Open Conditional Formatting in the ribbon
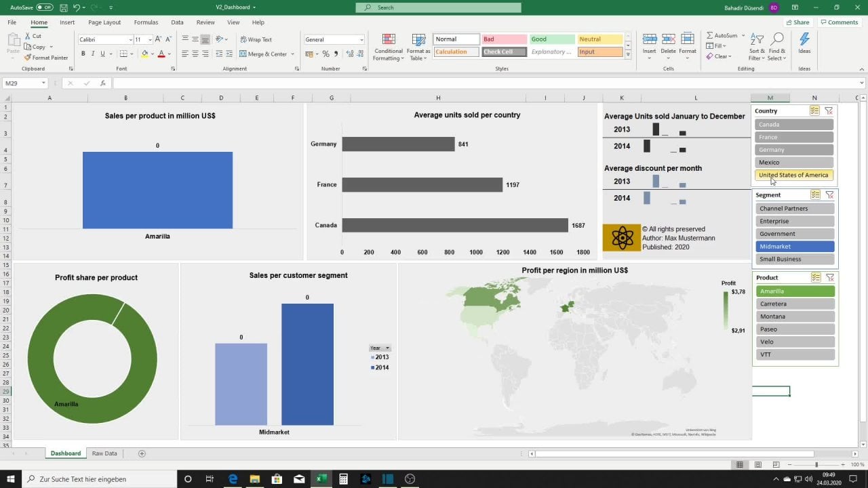 389,46
